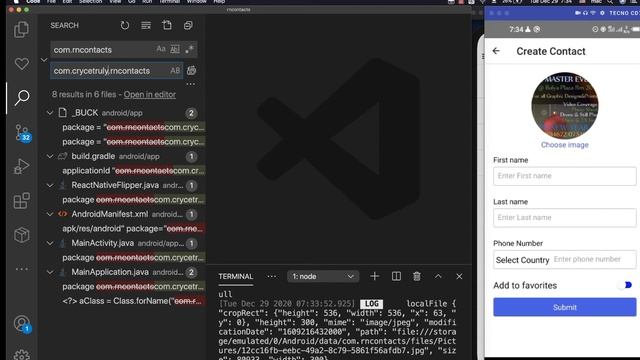Open the heart favorites view in activity bar
The width and height of the screenshot is (640, 360).
click(x=22, y=64)
